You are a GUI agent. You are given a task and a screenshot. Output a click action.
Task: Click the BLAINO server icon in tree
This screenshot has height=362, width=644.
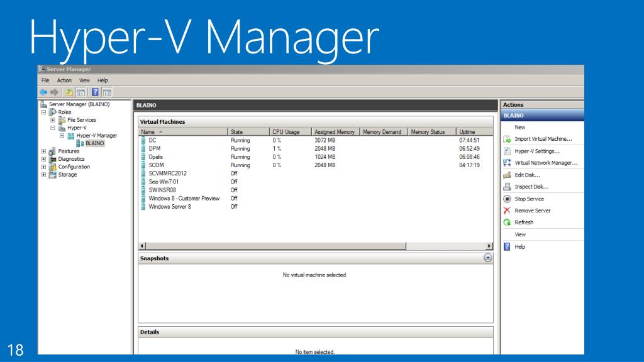point(80,144)
